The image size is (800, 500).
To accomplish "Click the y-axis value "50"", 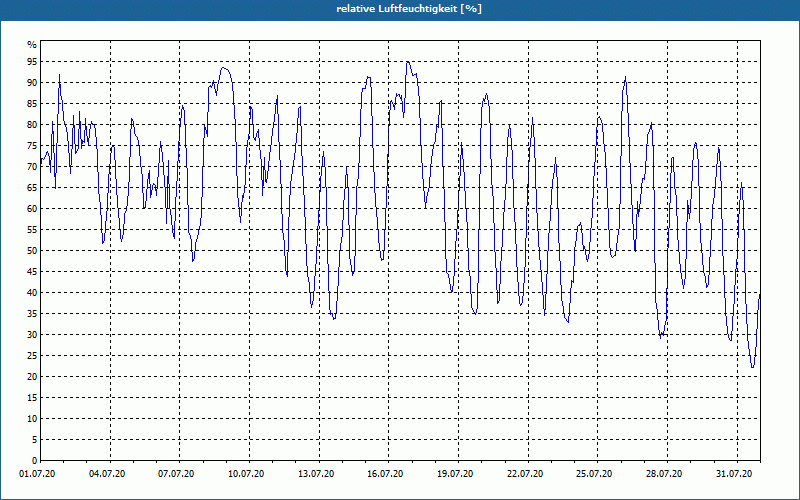I will coord(32,251).
